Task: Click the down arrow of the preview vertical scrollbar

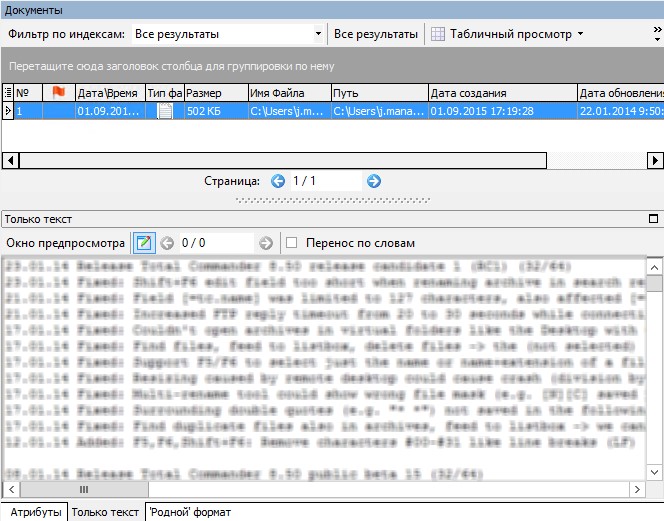Action: click(x=654, y=472)
